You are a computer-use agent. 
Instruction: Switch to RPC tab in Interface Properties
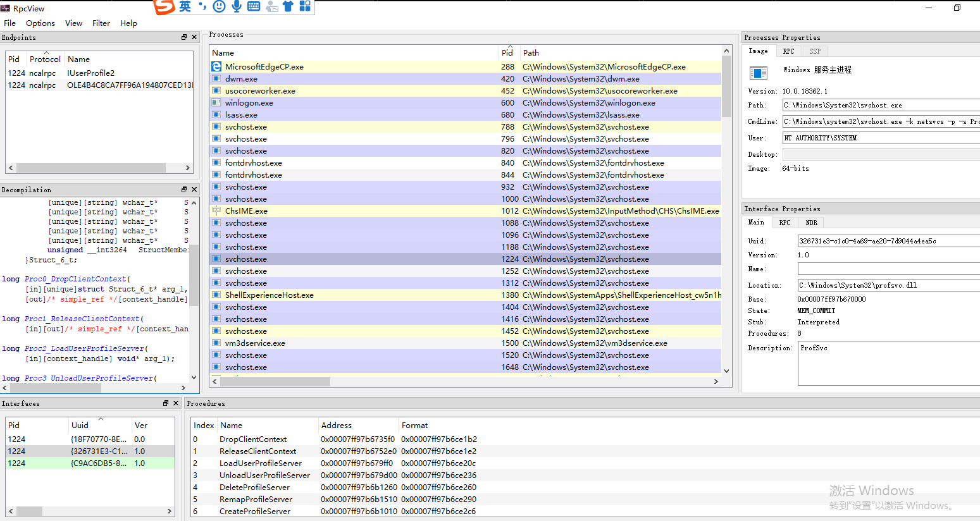pos(785,223)
